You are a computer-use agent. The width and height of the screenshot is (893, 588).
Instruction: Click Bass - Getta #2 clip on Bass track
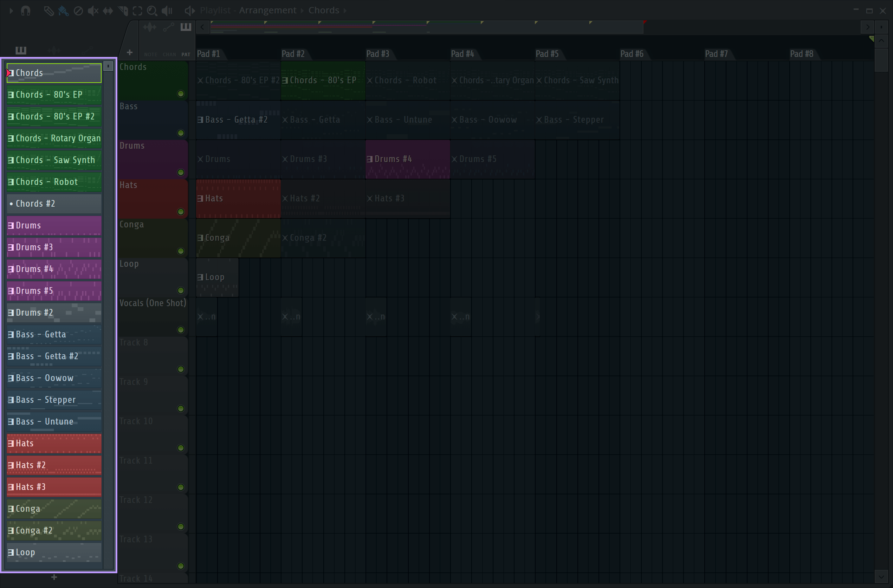238,120
